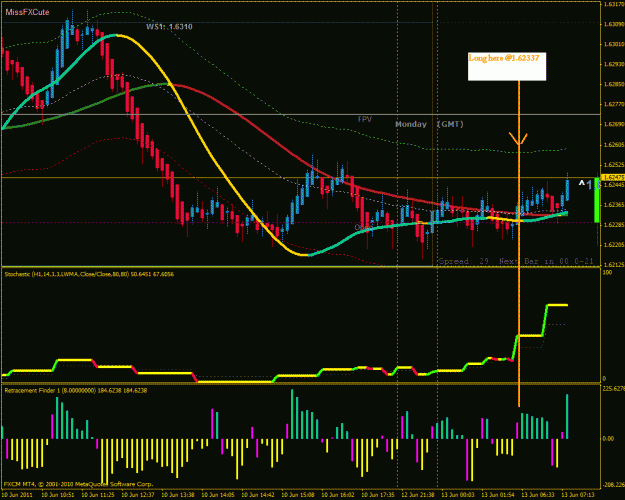Click price axis label 1.62690

pos(613,124)
